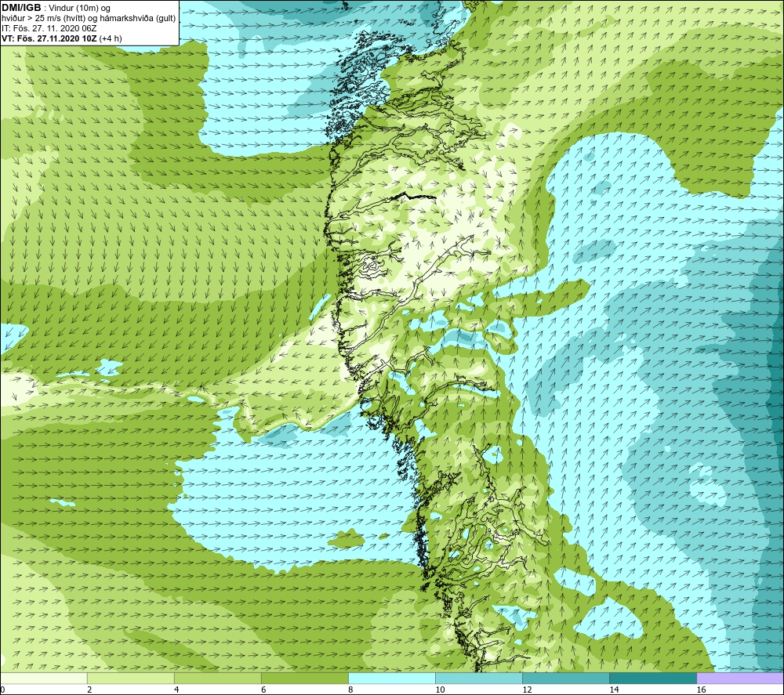Click the purple above-16 m/s legend swatch
784x695 pixels.
[740, 678]
